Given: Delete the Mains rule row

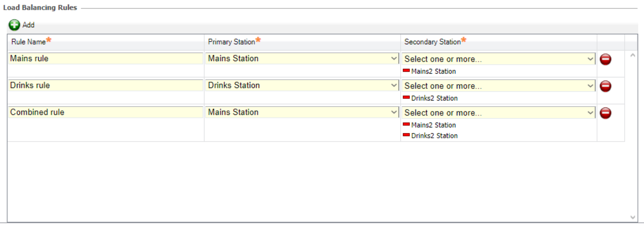Looking at the screenshot, I should point(605,59).
